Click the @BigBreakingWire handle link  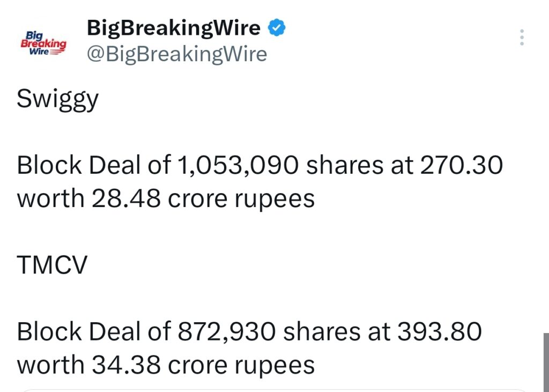point(177,53)
